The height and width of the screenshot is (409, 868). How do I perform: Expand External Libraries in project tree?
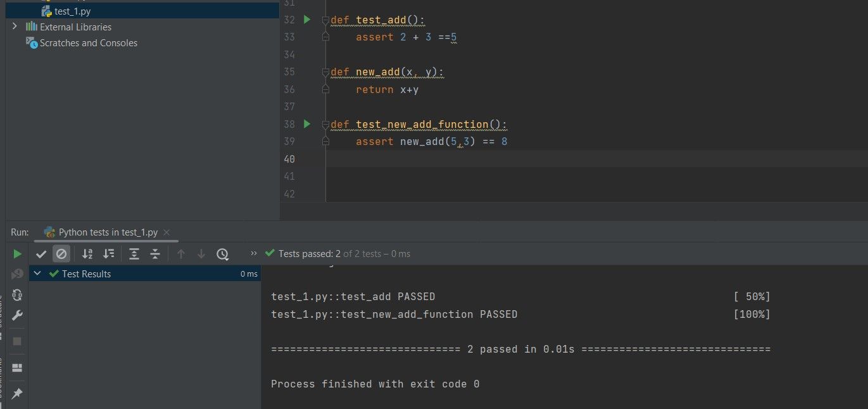(x=15, y=27)
